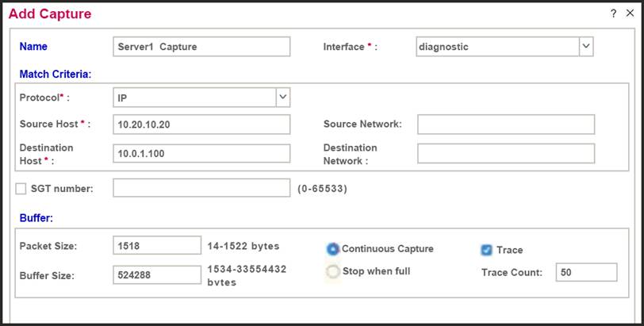Enable the SGT number checkbox

[x=21, y=188]
